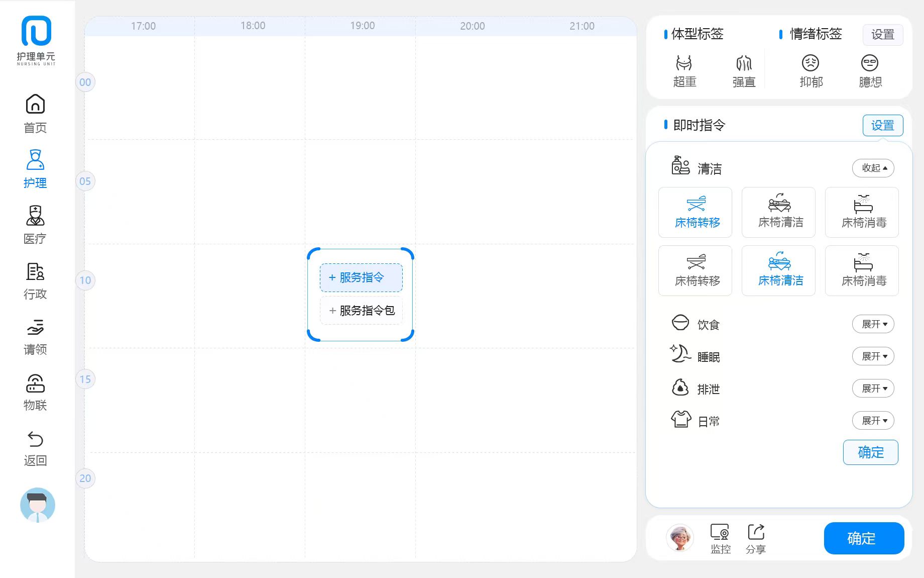Open the 行政 administration section
The width and height of the screenshot is (924, 578).
click(35, 280)
